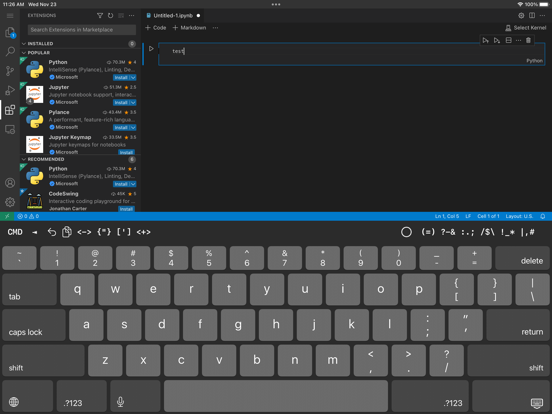This screenshot has height=414, width=552.
Task: Switch to symbols with right .?123 key
Action: [430, 397]
